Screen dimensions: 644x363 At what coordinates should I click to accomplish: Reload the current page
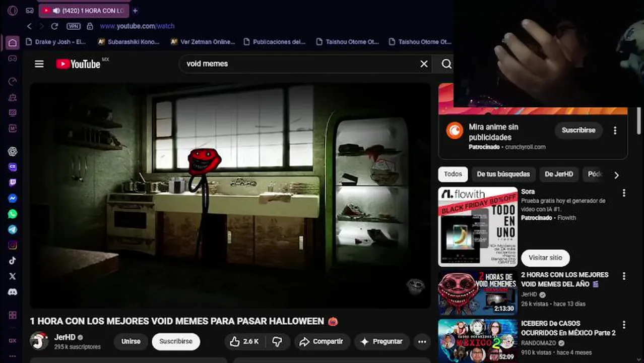pyautogui.click(x=54, y=26)
